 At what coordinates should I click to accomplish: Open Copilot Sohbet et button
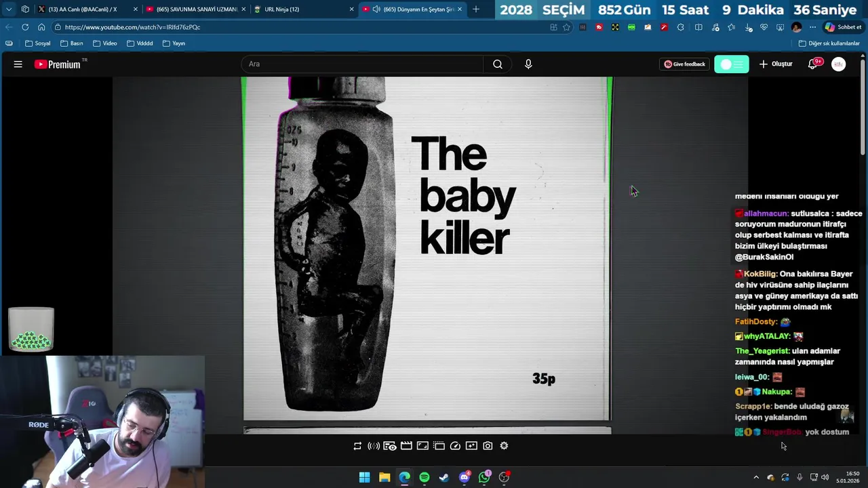tap(843, 27)
